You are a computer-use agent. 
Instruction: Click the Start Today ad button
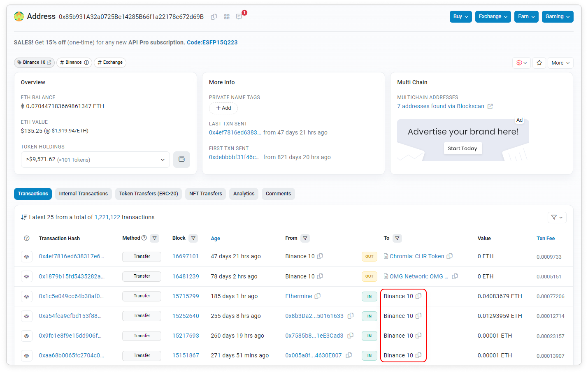[462, 148]
